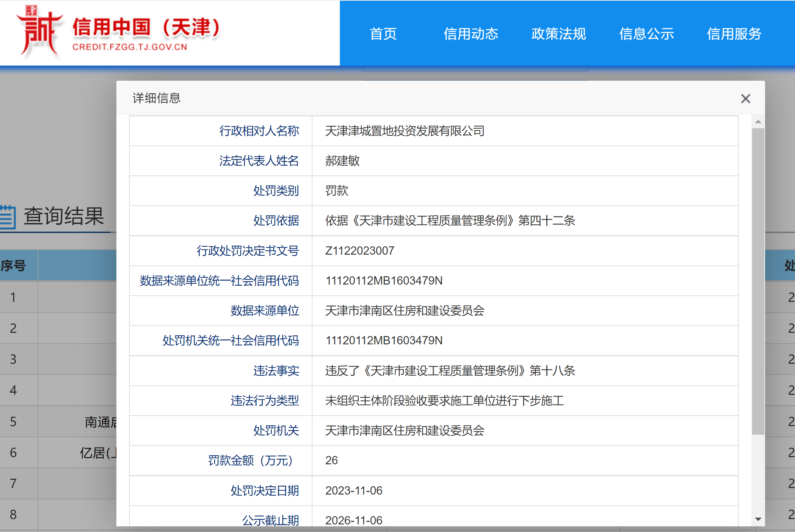Image resolution: width=795 pixels, height=532 pixels.
Task: Select 信用服务 in navigation bar
Action: [x=734, y=34]
